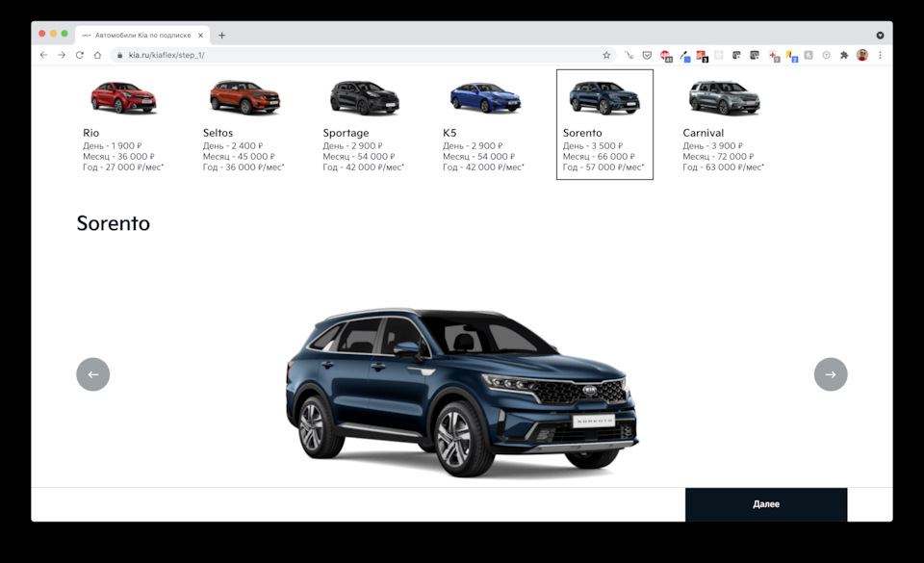Choose the orange Seltos car thumbnail
924x563 pixels.
pos(244,97)
